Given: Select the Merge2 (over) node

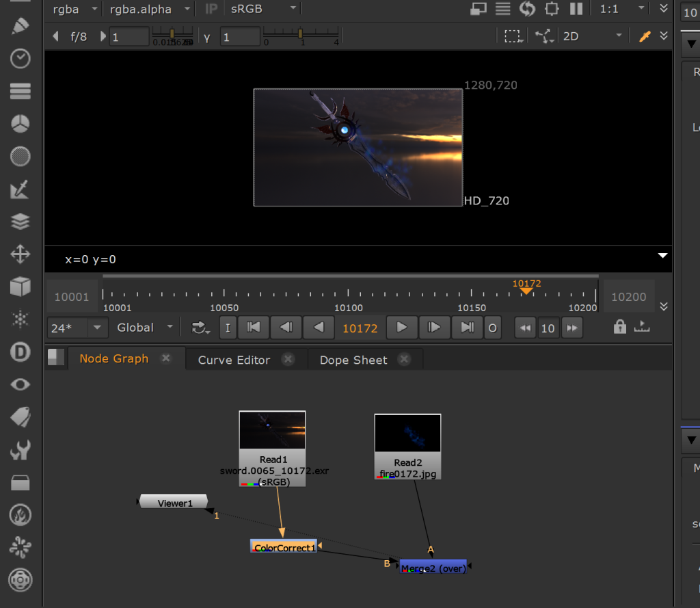Looking at the screenshot, I should click(x=433, y=568).
